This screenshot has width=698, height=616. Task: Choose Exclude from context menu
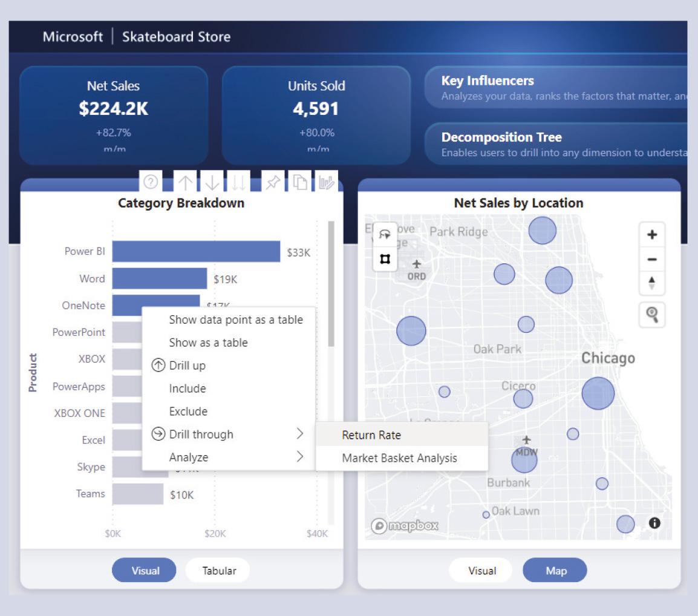coord(229,411)
